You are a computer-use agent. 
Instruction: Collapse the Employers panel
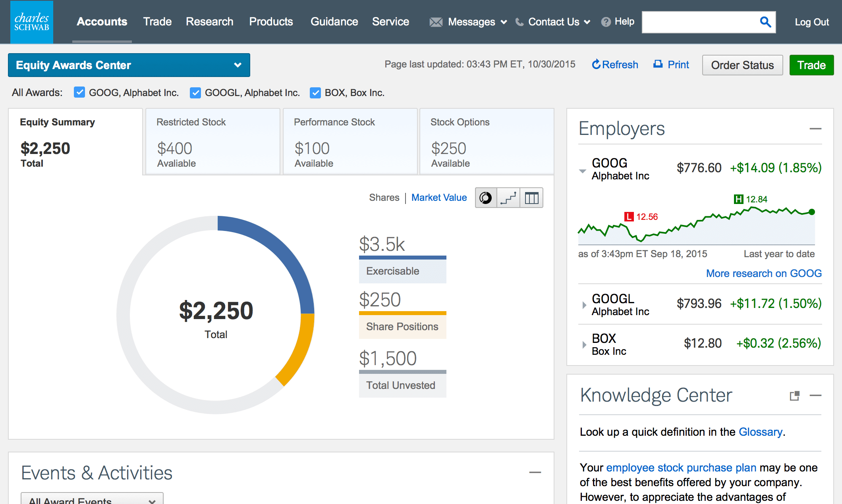pos(815,129)
